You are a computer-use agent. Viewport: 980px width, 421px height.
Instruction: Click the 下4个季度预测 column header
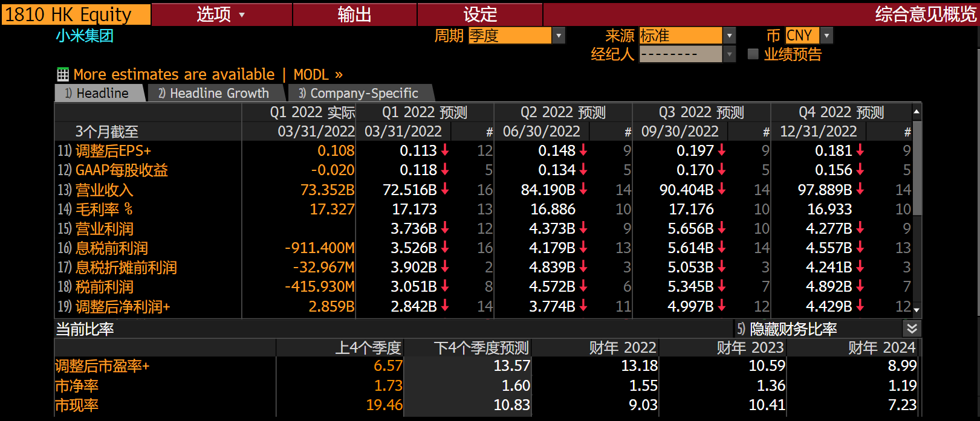tap(481, 348)
